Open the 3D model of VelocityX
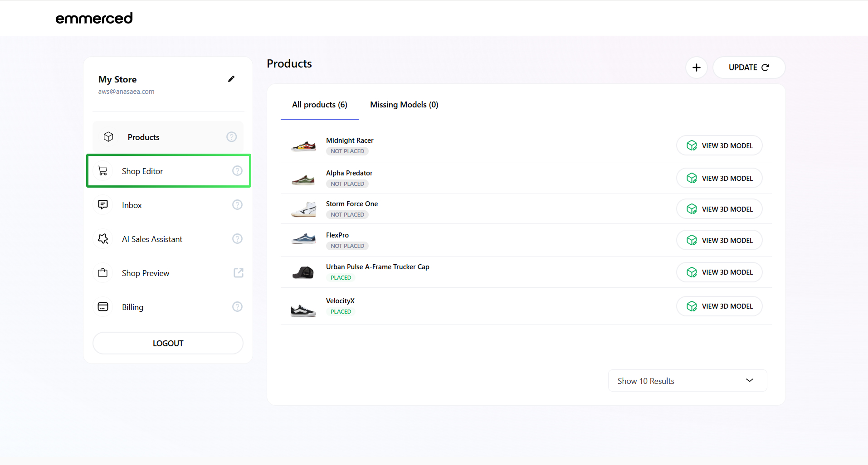 point(719,306)
